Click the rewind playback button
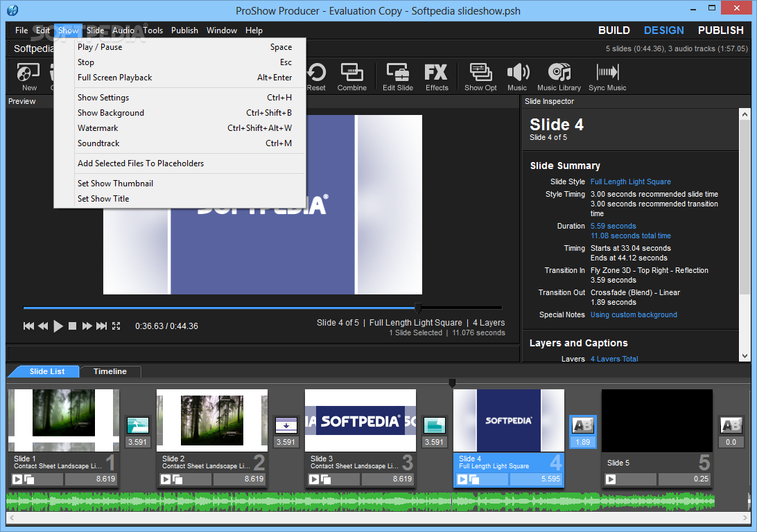The height and width of the screenshot is (532, 757). coord(43,326)
